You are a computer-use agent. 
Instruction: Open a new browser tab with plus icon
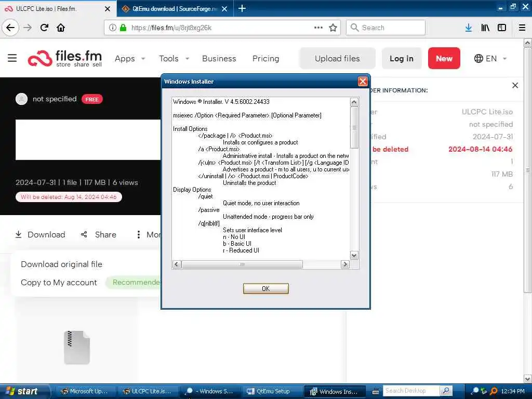coord(242,8)
